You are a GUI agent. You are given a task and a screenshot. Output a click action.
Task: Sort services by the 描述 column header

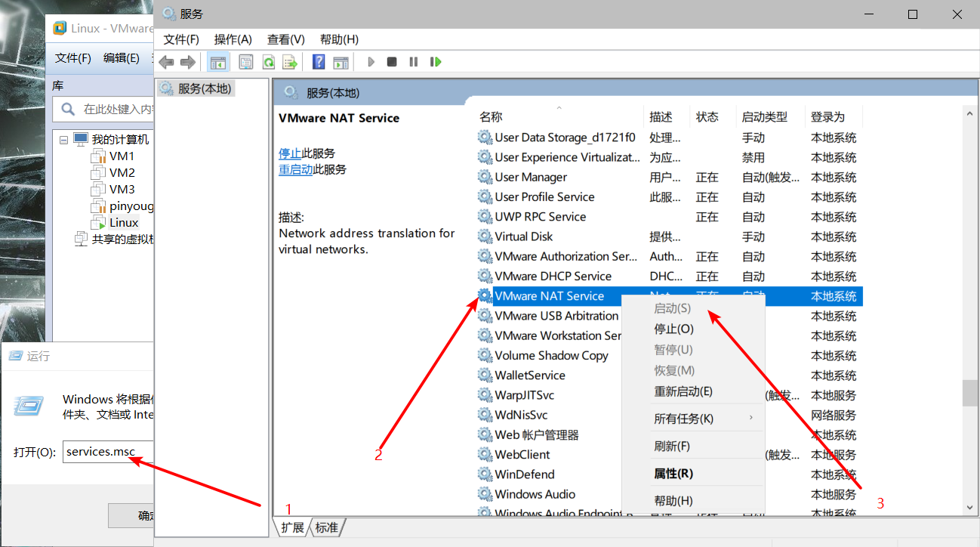coord(668,117)
